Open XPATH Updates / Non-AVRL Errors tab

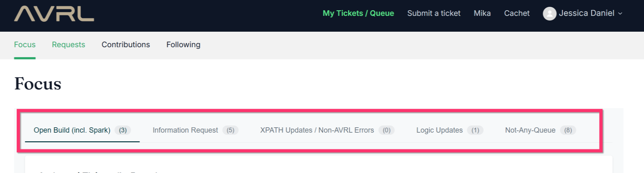327,130
